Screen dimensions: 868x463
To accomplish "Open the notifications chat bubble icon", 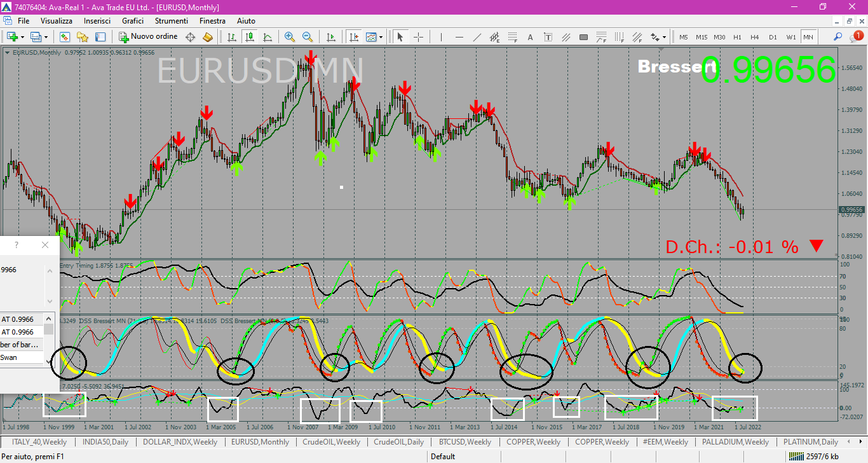I will pos(856,37).
